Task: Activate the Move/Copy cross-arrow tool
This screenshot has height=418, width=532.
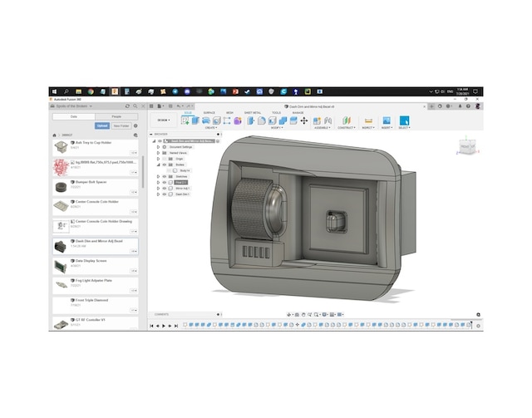Action: point(304,120)
